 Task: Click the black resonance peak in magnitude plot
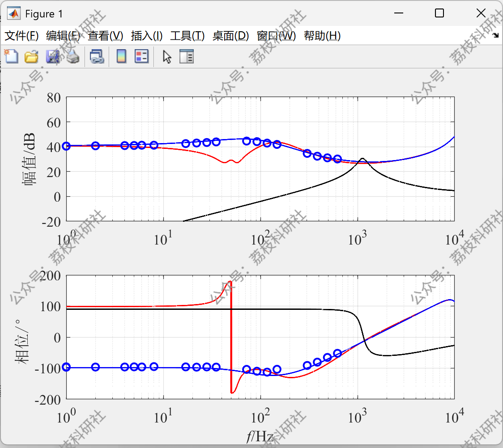click(362, 159)
